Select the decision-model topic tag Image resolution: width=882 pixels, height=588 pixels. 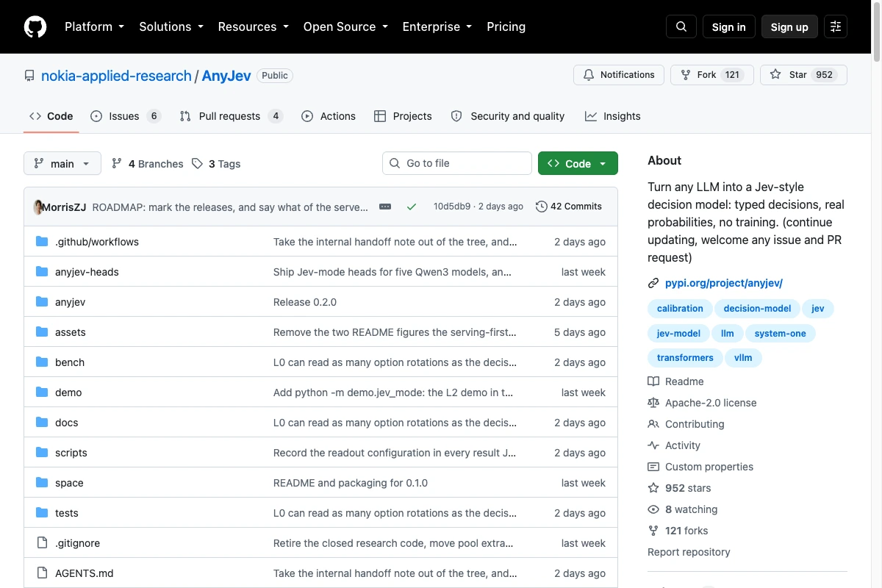tap(757, 309)
